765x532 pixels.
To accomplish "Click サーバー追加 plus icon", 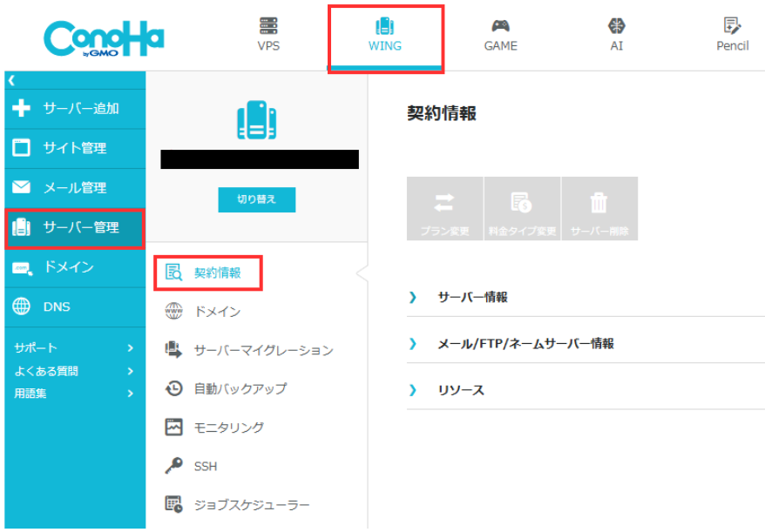I will tap(22, 109).
